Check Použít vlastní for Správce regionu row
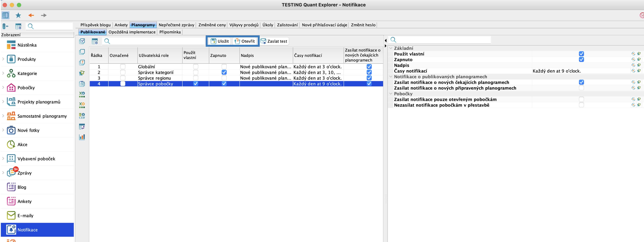Screen dimensions: 644x242 (195, 78)
